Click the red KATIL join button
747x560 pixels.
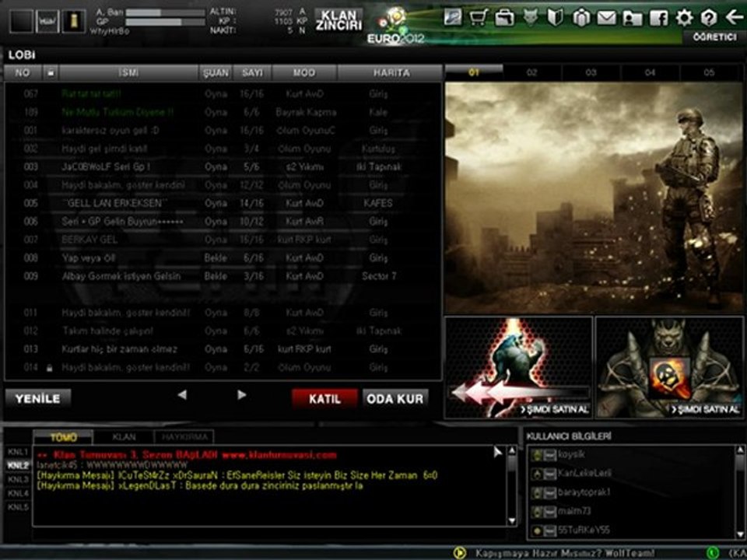(x=325, y=398)
